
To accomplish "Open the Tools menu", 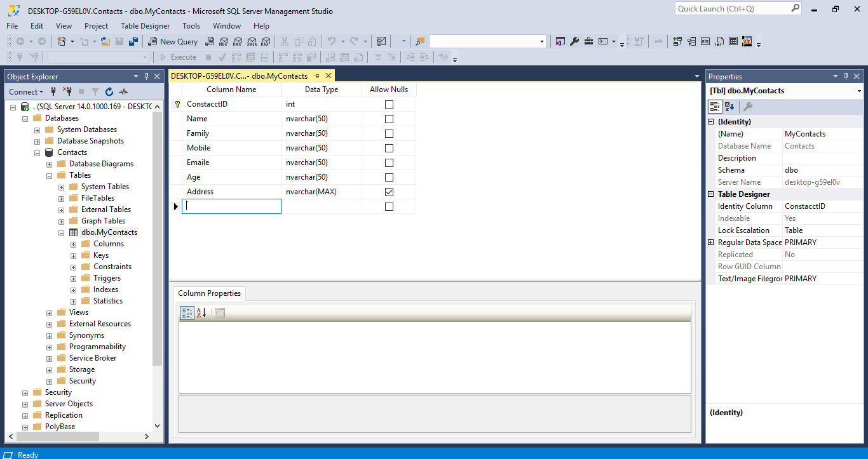I will [191, 26].
